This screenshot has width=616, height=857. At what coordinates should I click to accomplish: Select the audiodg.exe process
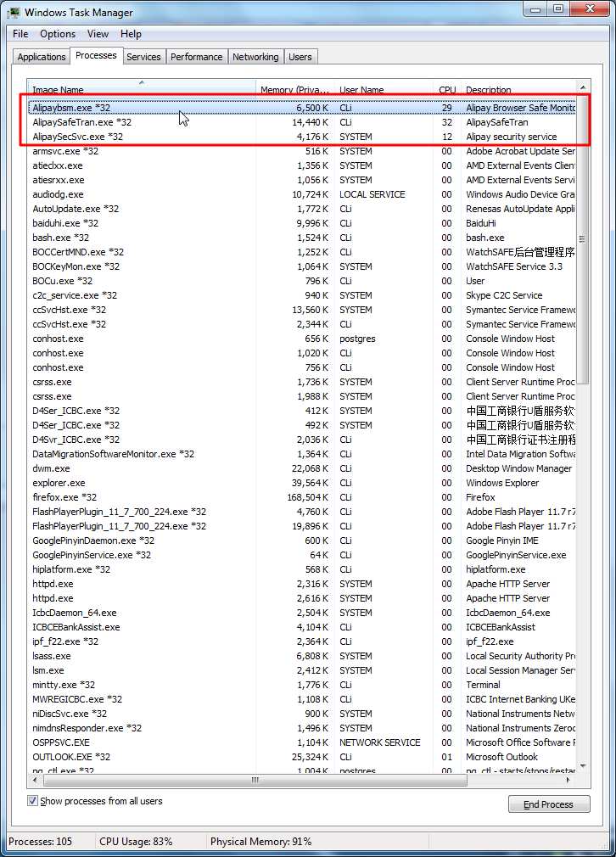302,194
